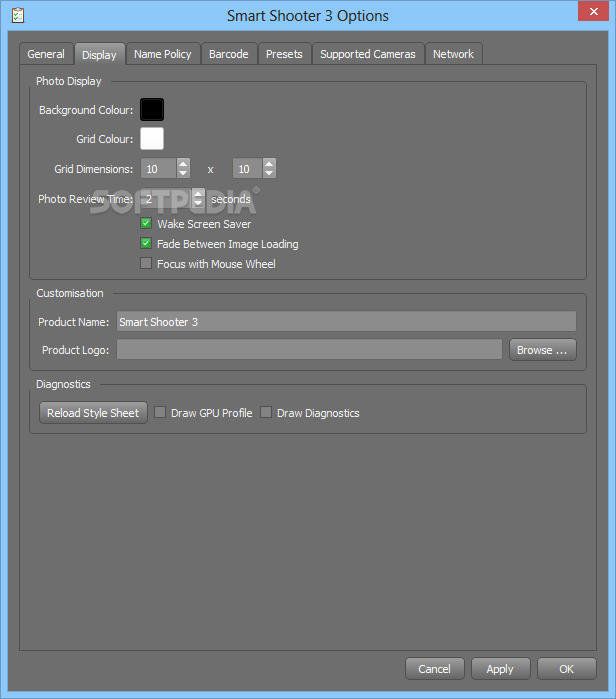
Task: Increase second Grid Dimensions value
Action: [x=269, y=164]
